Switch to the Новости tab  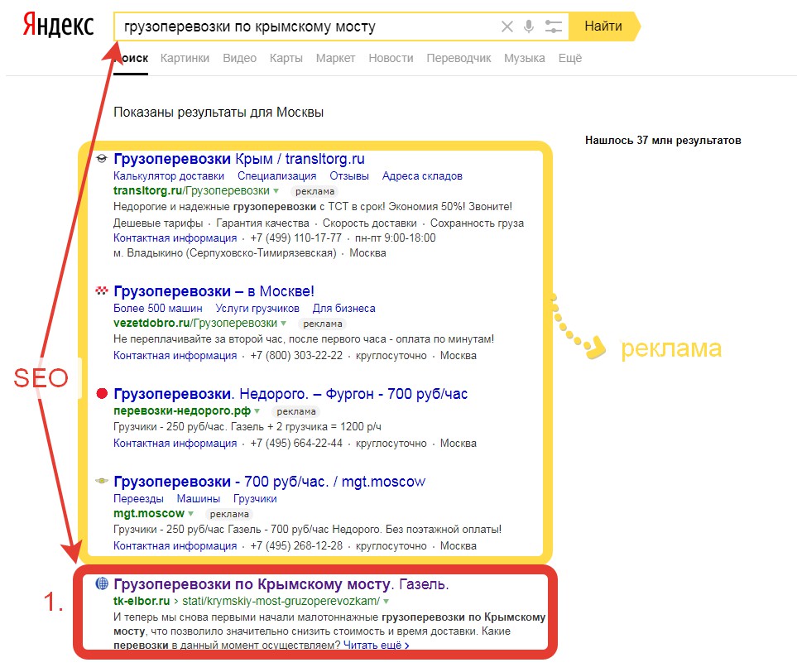coord(391,59)
